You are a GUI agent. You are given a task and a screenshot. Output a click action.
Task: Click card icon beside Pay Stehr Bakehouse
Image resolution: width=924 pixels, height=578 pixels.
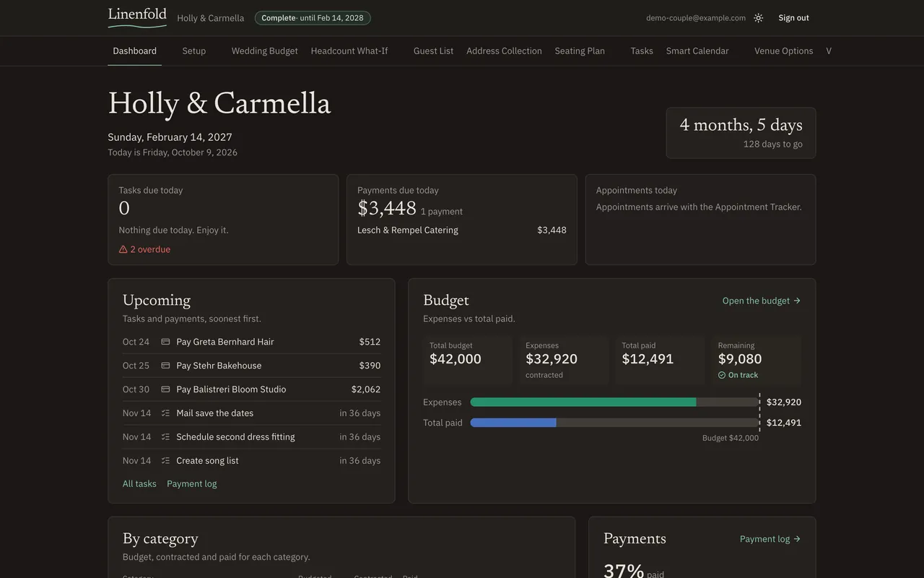point(165,366)
